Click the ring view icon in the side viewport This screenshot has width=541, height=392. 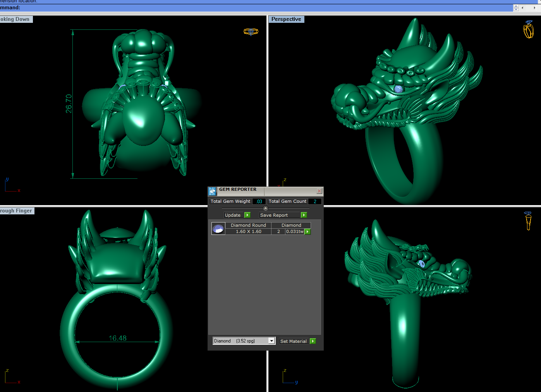click(528, 221)
